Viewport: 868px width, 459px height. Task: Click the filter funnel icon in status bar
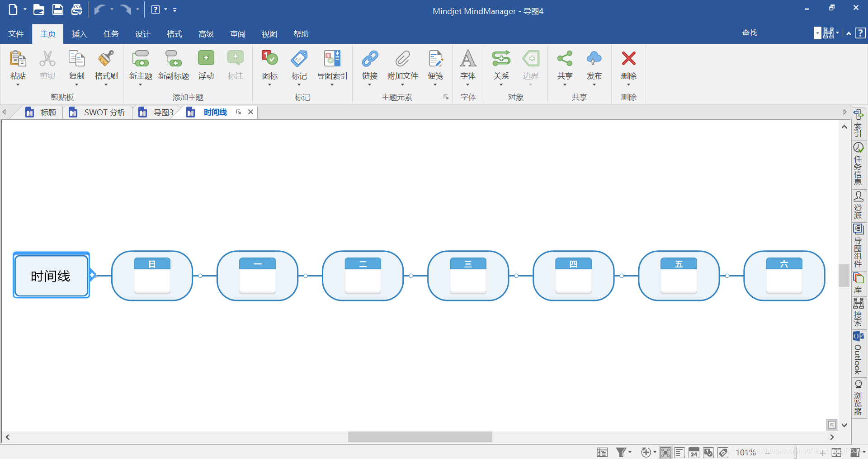621,452
